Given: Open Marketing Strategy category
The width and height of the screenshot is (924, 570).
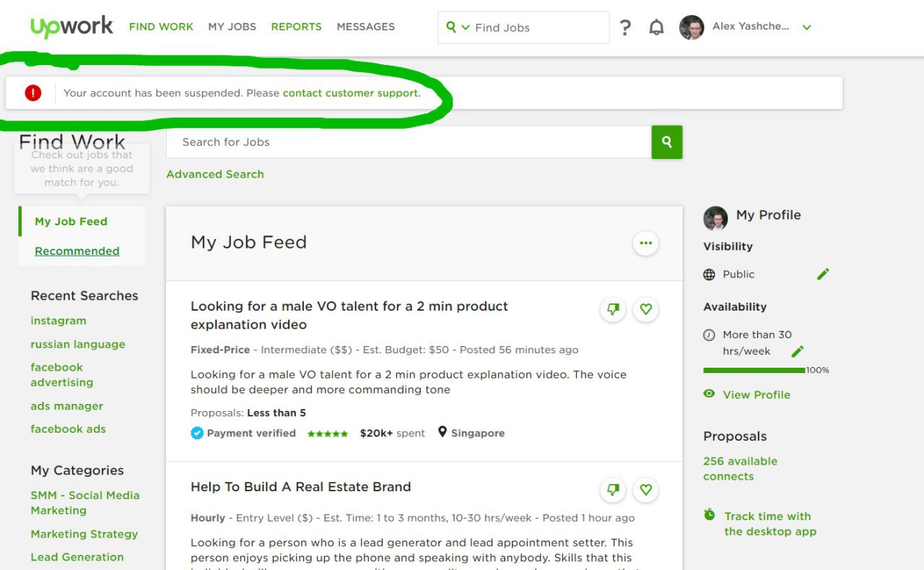Looking at the screenshot, I should click(84, 535).
